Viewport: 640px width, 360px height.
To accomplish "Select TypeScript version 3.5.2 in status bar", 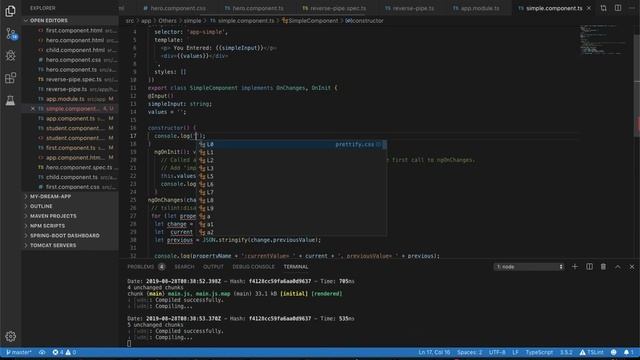I will click(566, 352).
